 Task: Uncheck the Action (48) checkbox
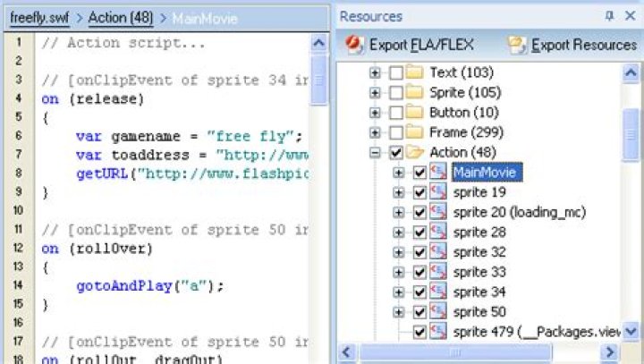[x=396, y=152]
